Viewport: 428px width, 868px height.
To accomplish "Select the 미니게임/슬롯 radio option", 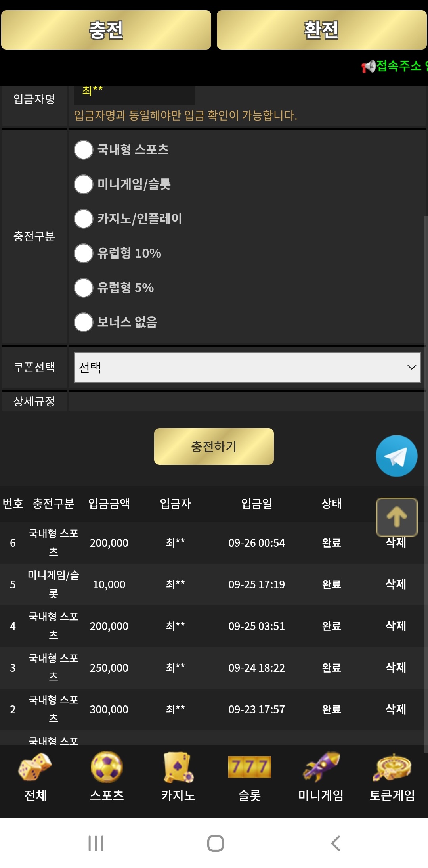I will point(84,184).
